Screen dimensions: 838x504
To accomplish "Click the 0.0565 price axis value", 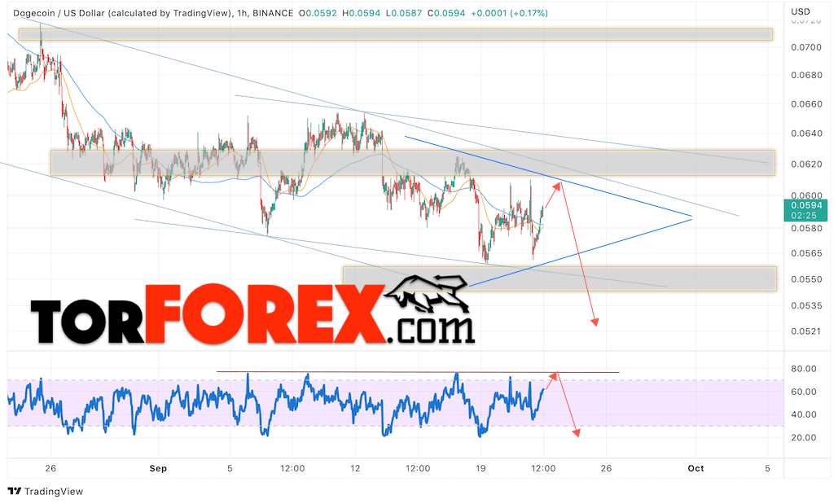I will pyautogui.click(x=806, y=253).
